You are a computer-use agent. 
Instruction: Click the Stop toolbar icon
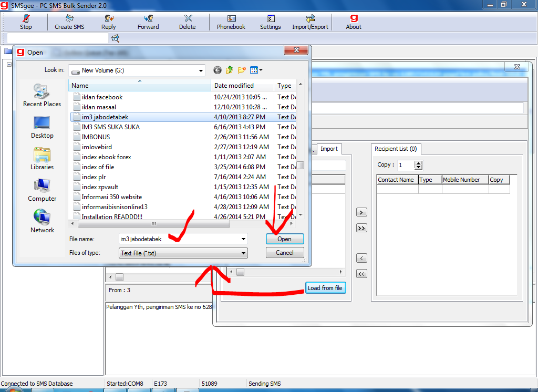(26, 22)
